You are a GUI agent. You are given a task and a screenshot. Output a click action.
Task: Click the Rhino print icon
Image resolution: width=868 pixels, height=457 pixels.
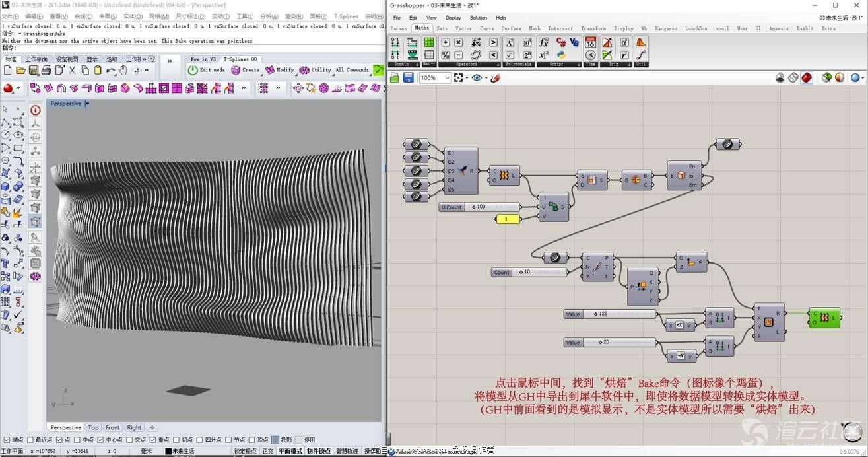[46, 70]
